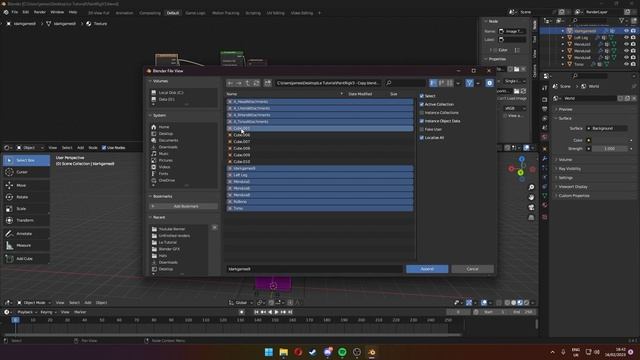Image resolution: width=640 pixels, height=360 pixels.
Task: Expand Custom Properties panel
Action: (573, 196)
